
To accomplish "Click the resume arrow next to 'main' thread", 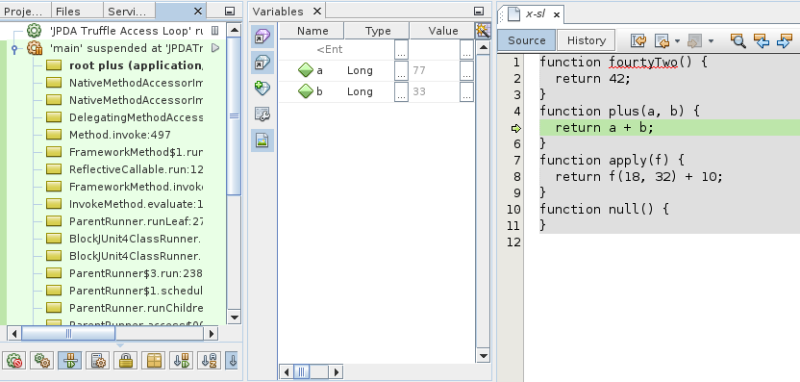I will click(215, 48).
